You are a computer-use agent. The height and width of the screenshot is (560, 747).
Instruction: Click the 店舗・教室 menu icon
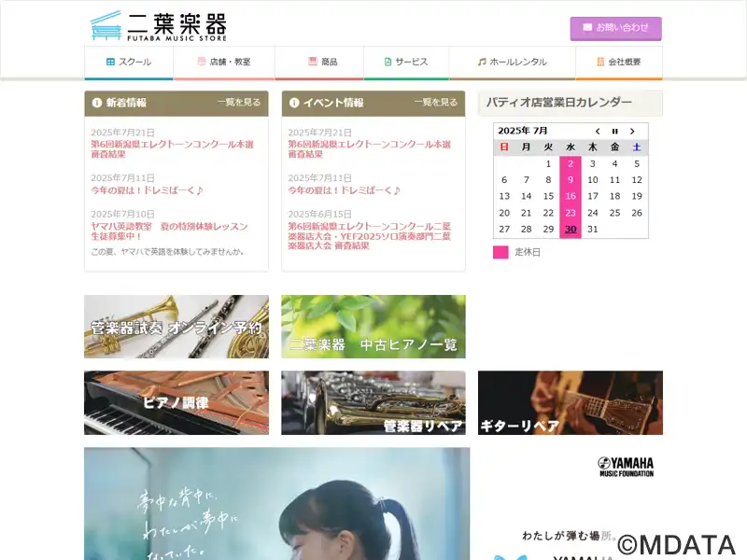point(202,62)
